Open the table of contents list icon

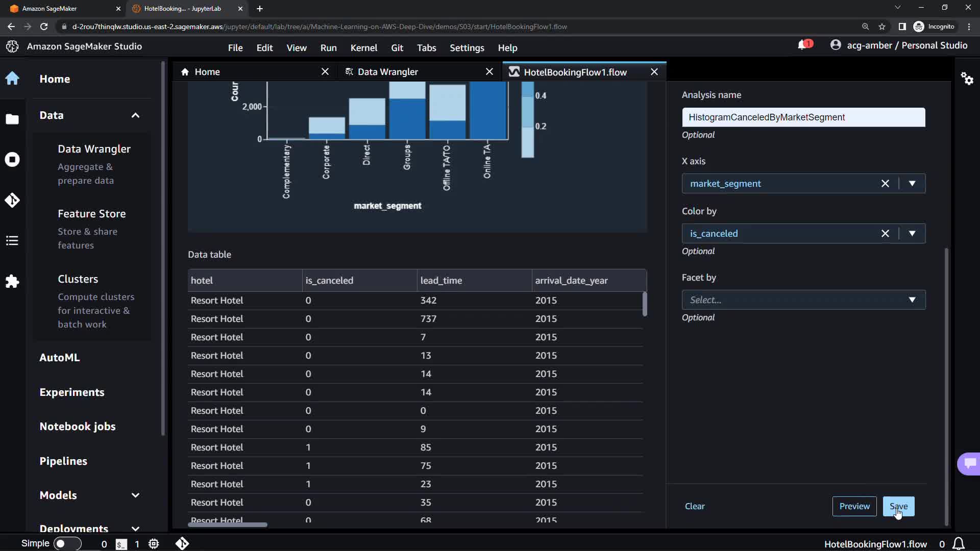[x=12, y=241]
